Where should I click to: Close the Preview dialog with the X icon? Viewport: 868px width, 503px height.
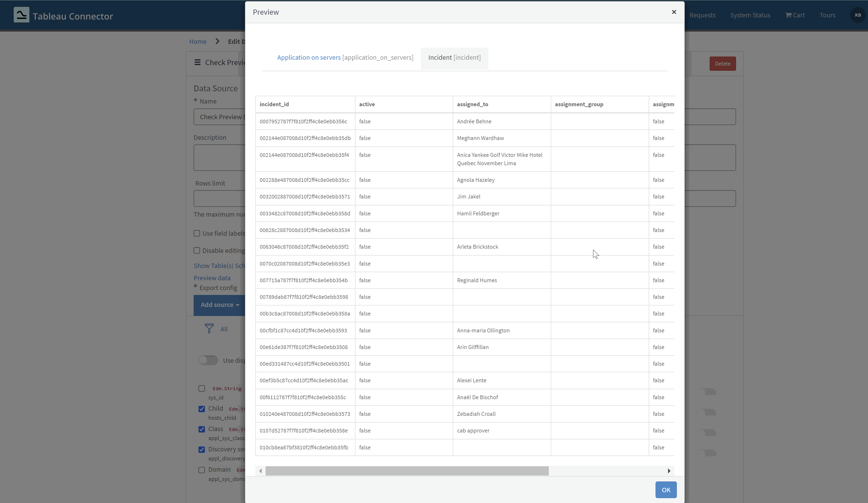674,12
